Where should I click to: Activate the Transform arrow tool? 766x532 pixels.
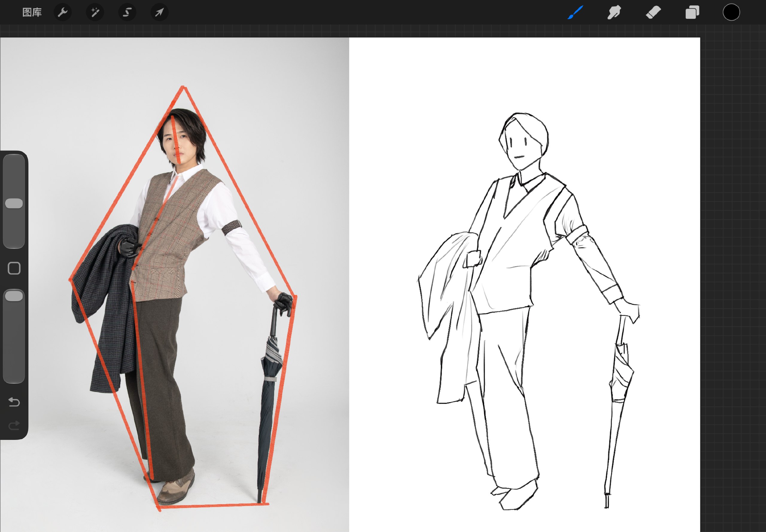(159, 12)
